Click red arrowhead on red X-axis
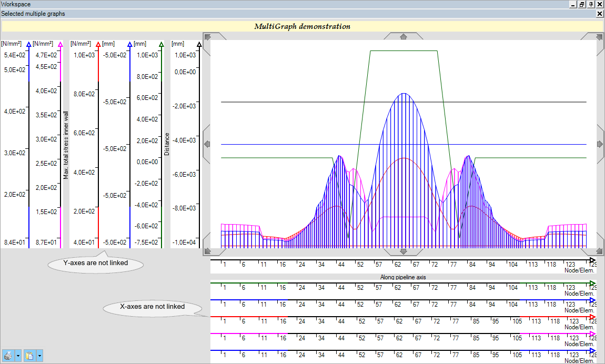Viewport: 605px width, 364px height. 593,317
